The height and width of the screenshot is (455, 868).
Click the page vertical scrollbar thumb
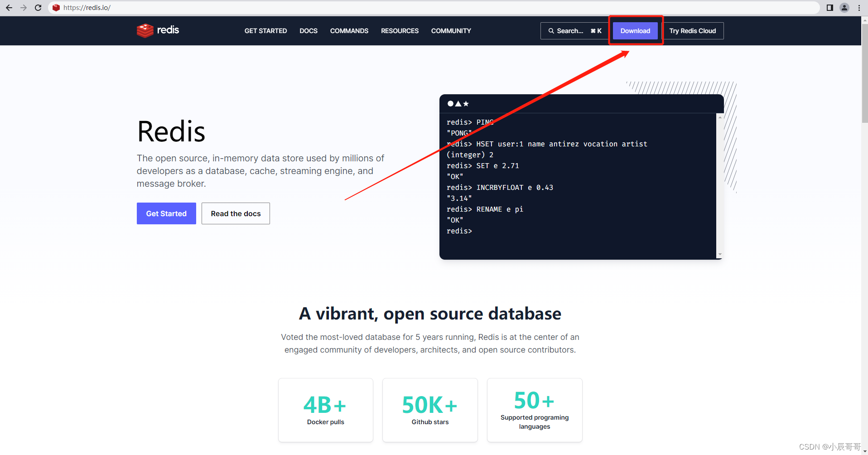tap(864, 73)
